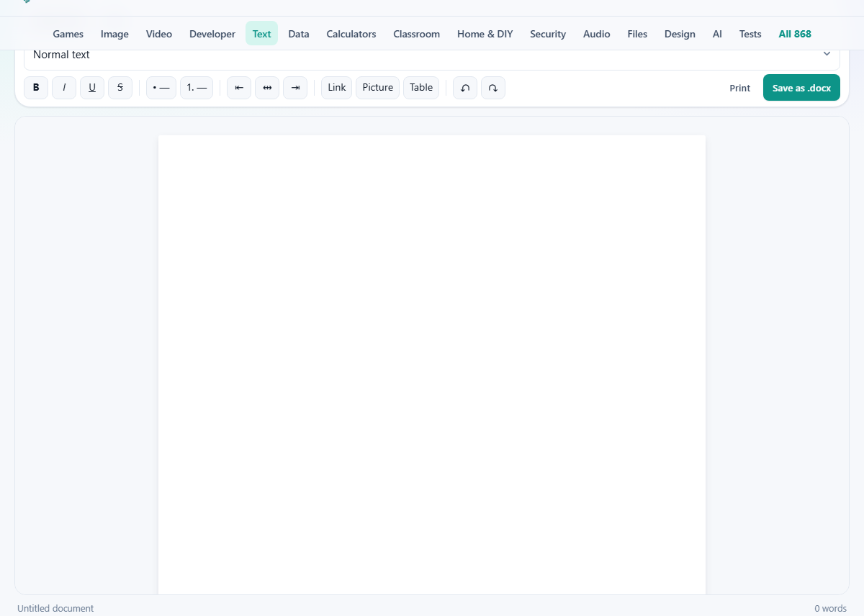Open the Video category
This screenshot has height=616, width=864.
159,34
